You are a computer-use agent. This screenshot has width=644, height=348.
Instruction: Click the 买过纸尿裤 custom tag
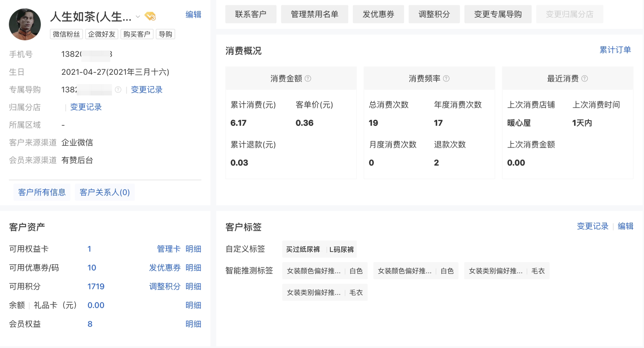coord(303,249)
